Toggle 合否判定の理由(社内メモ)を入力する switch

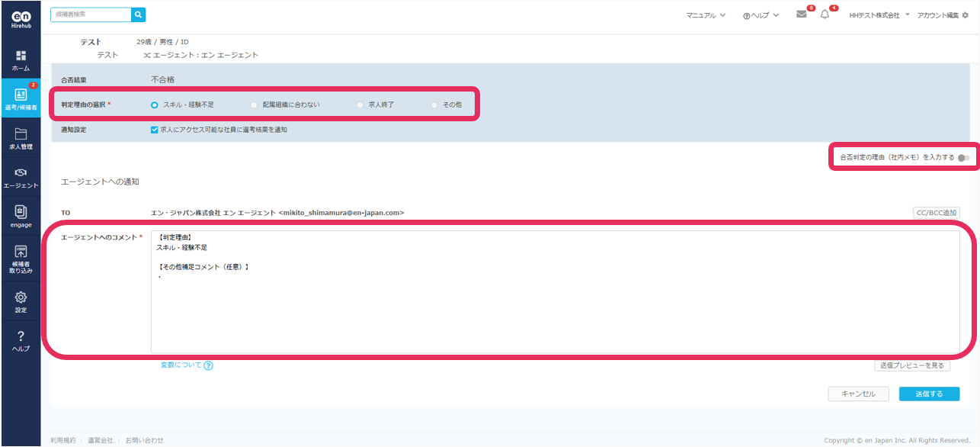[x=965, y=157]
